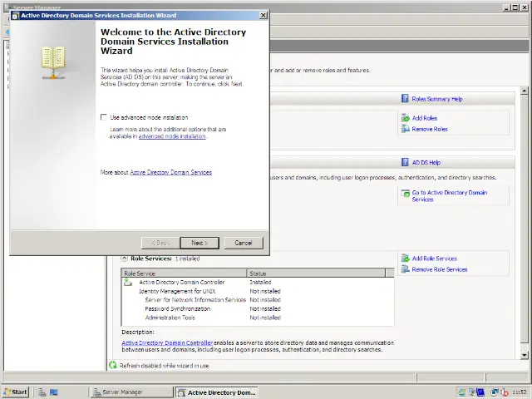Click the green refresh icon in status bar
Image resolution: width=532 pixels, height=399 pixels.
(113, 365)
